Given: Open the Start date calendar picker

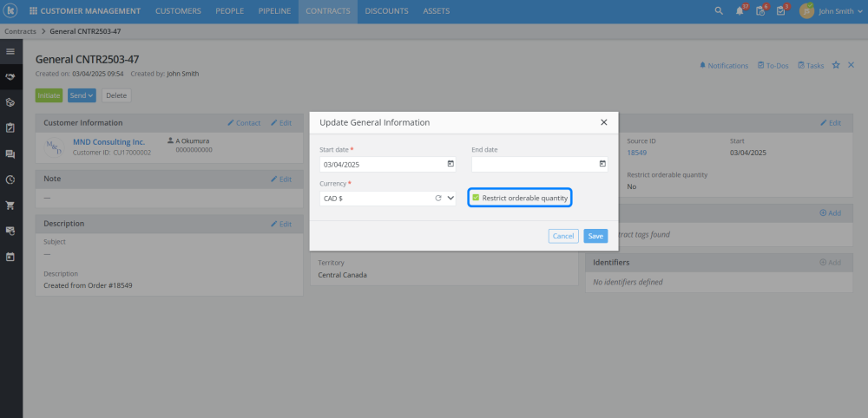Looking at the screenshot, I should pos(450,164).
